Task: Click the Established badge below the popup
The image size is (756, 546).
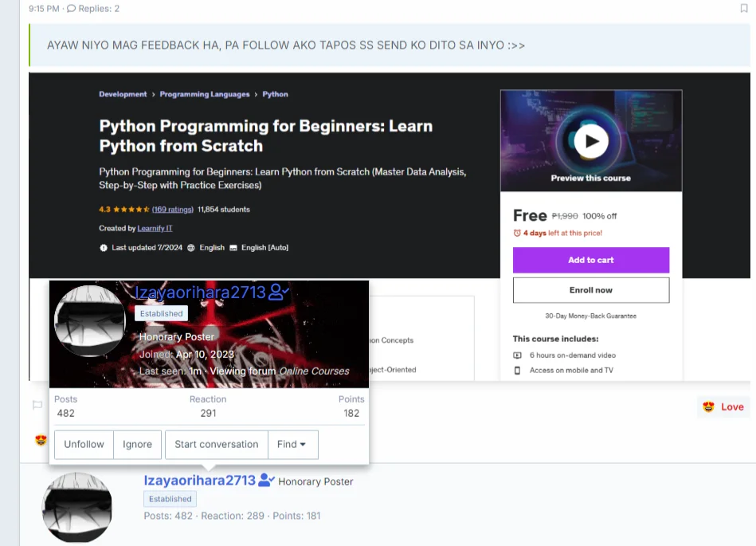Action: point(170,499)
